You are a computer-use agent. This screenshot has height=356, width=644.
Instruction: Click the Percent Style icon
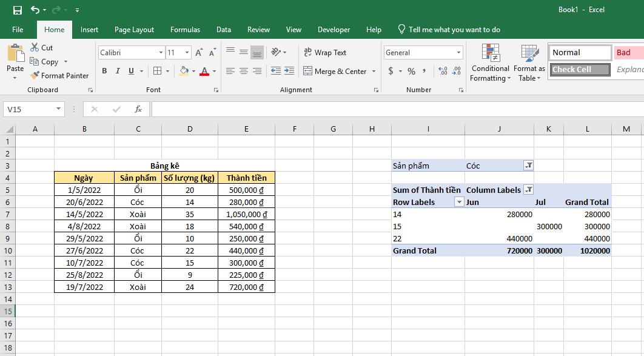[411, 71]
